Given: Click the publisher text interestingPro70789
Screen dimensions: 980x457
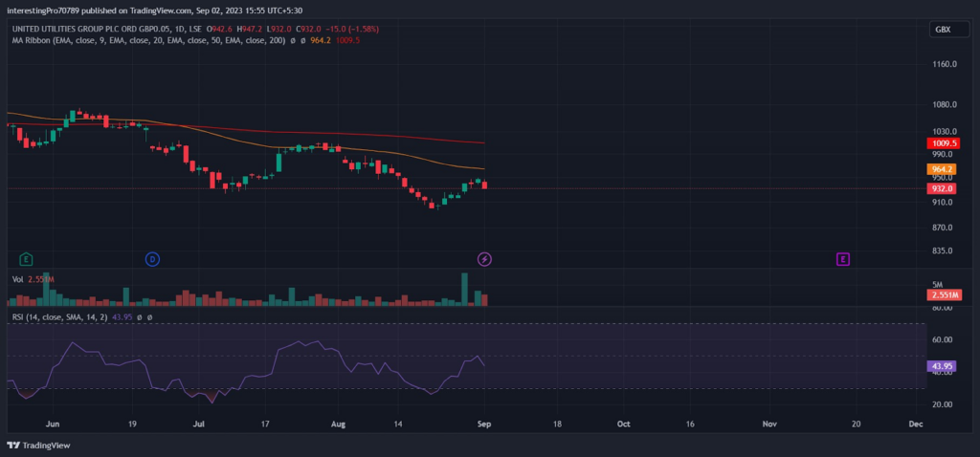Looking at the screenshot, I should point(44,11).
